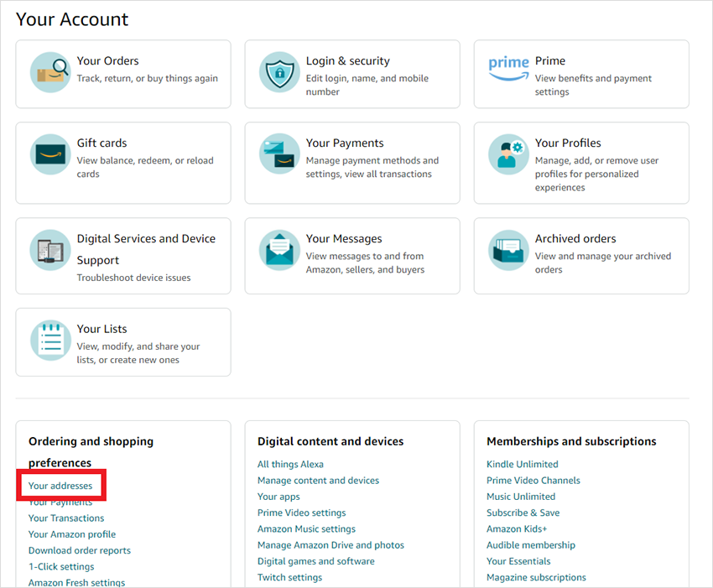Open the Twitch settings link
This screenshot has height=588, width=713.
(289, 577)
